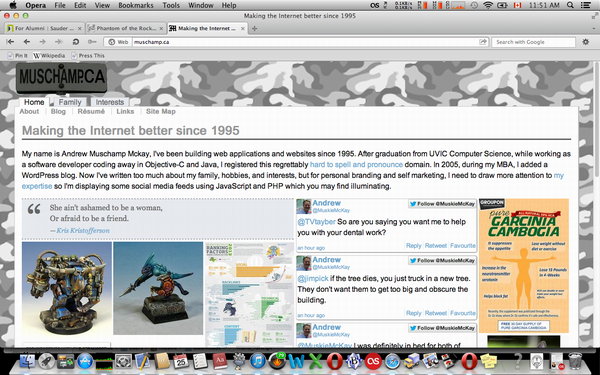The height and width of the screenshot is (375, 600).
Task: Click the fast forward navigation button
Action: pyautogui.click(x=59, y=42)
